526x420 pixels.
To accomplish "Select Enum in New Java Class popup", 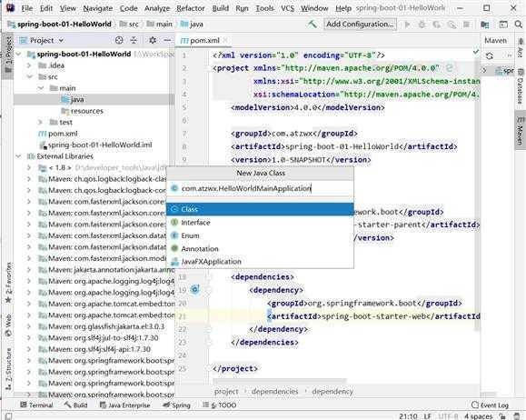I will [260, 235].
